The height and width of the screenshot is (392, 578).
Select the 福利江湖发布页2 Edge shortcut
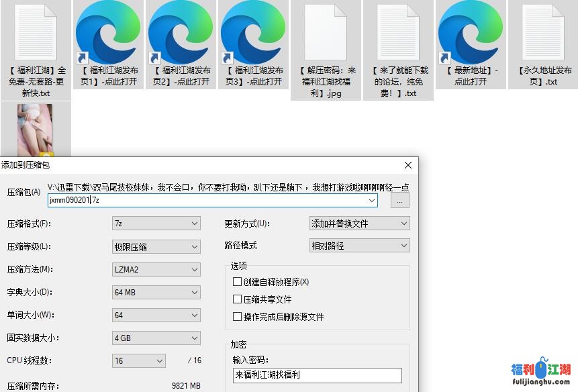pyautogui.click(x=181, y=34)
